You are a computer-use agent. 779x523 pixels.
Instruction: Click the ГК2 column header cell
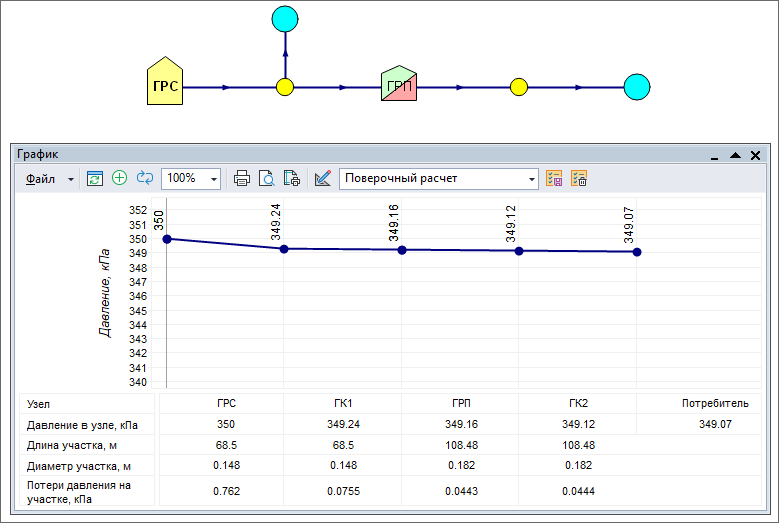[x=578, y=404]
